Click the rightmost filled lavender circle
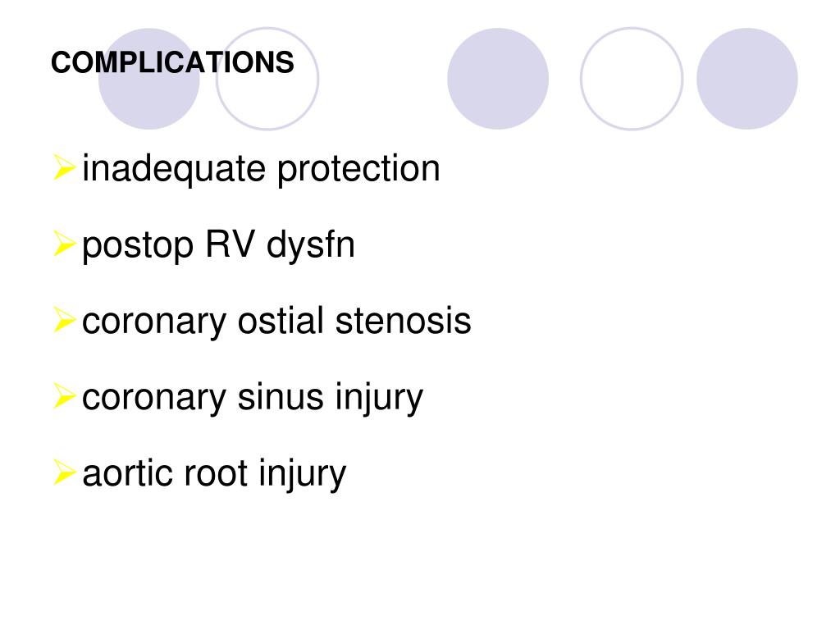840x630 pixels. [x=746, y=79]
